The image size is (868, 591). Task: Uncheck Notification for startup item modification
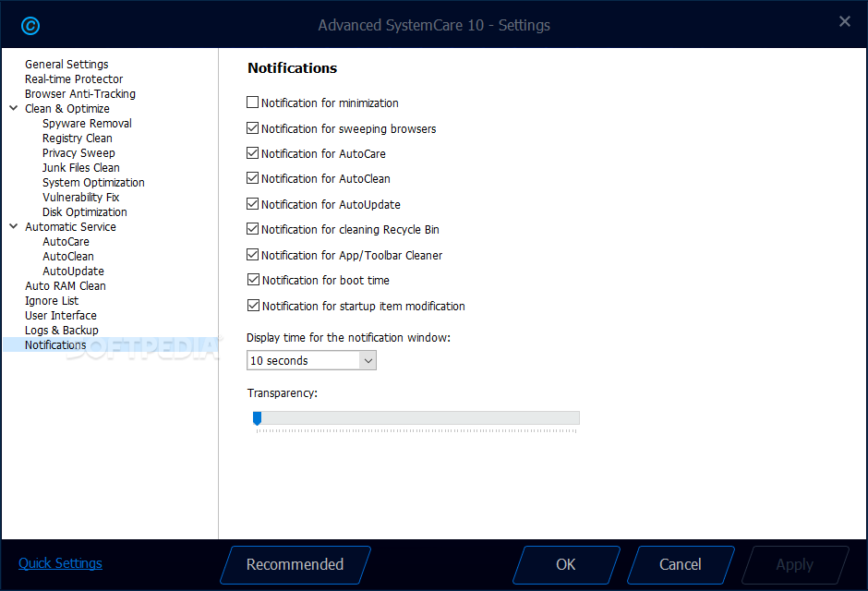[x=253, y=306]
